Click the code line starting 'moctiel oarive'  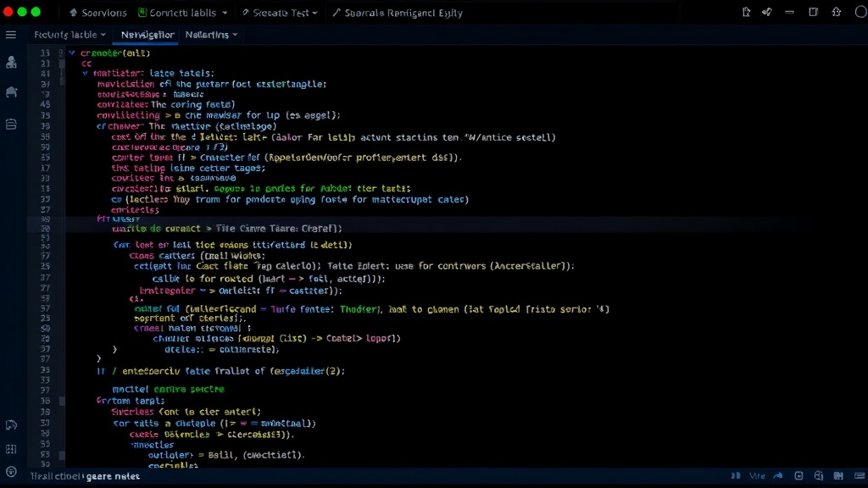click(x=168, y=389)
